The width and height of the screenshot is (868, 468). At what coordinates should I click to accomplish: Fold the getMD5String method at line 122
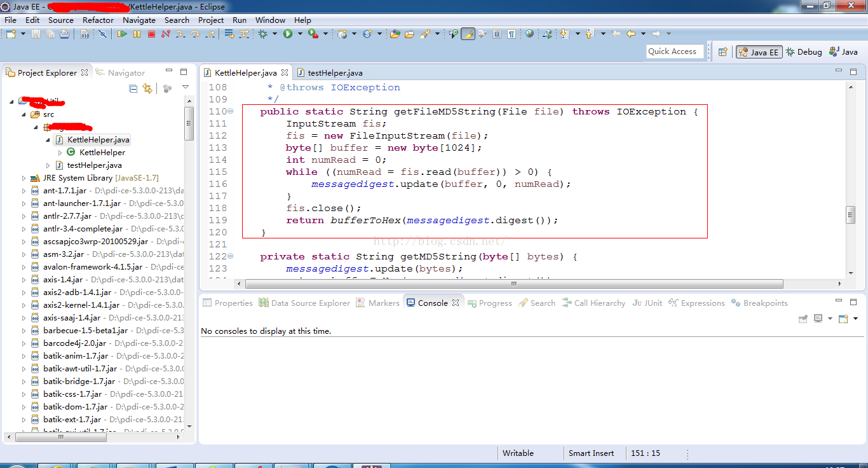click(231, 256)
